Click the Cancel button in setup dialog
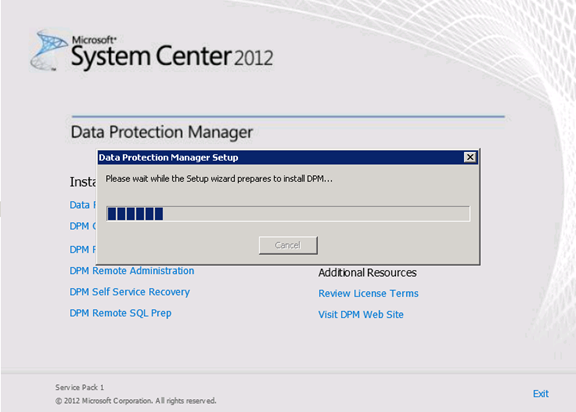 (x=288, y=245)
